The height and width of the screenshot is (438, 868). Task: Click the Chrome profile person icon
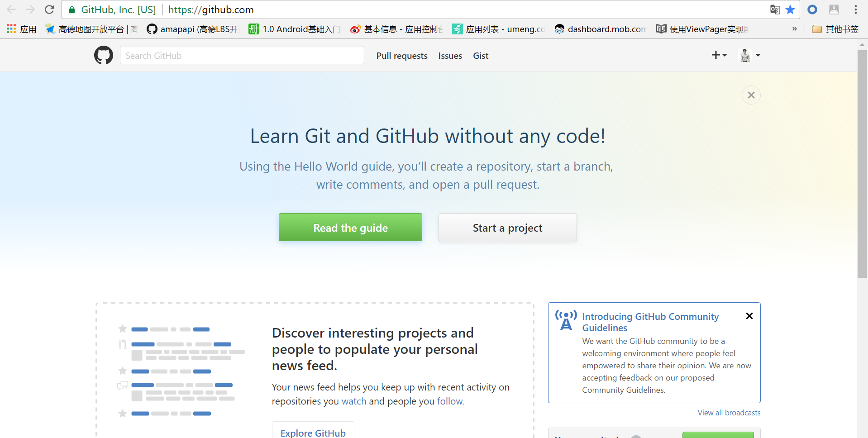pos(834,10)
